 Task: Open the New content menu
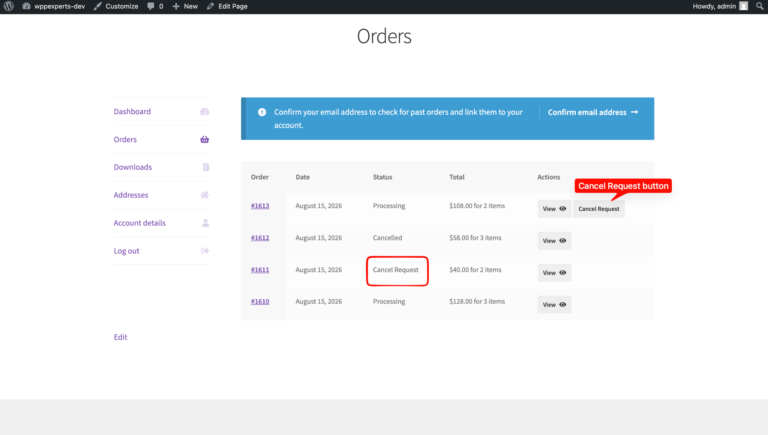[185, 6]
